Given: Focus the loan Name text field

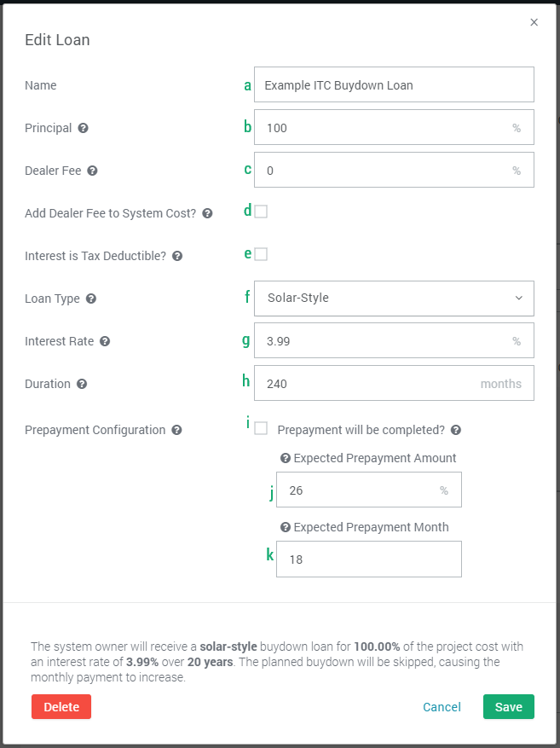Looking at the screenshot, I should 394,85.
